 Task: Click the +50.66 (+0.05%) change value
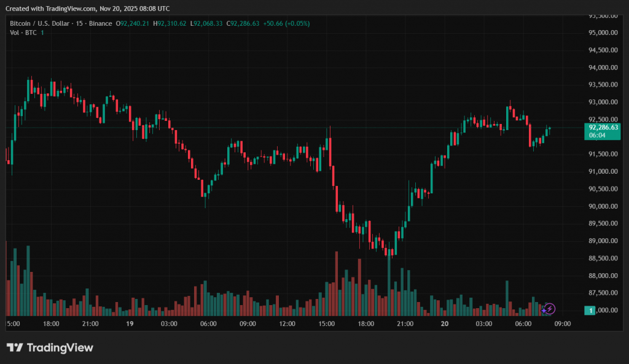point(286,23)
